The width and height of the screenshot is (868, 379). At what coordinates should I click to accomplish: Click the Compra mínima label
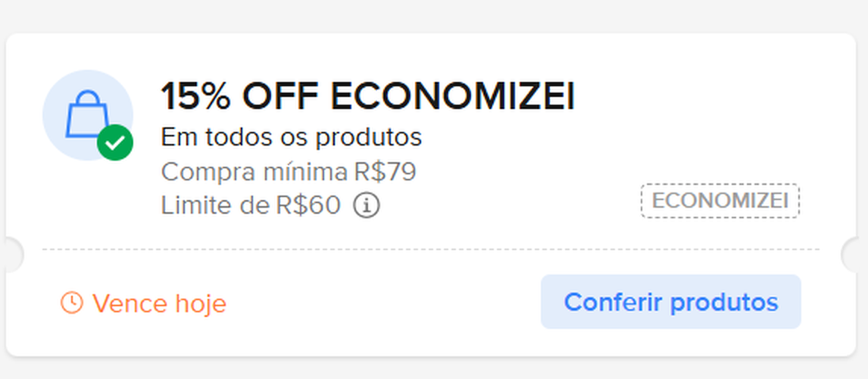pos(254,172)
